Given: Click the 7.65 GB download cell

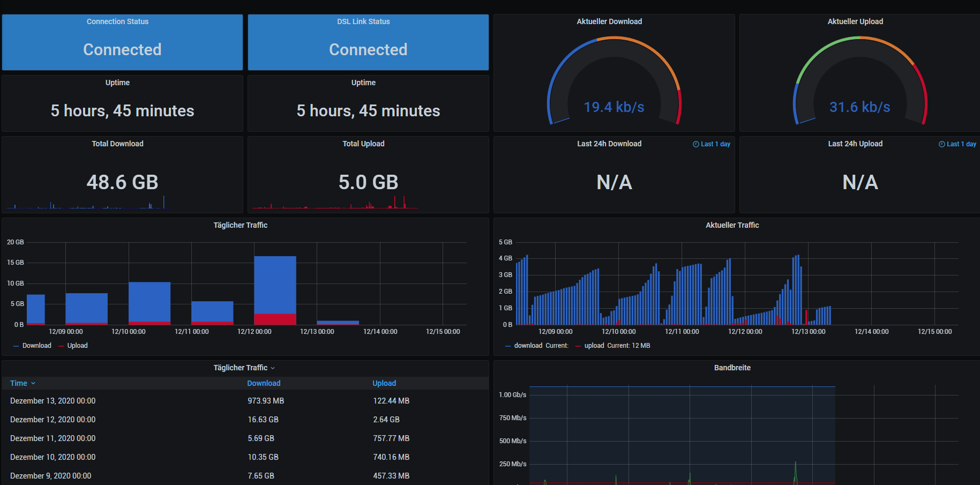Looking at the screenshot, I should click(x=261, y=476).
